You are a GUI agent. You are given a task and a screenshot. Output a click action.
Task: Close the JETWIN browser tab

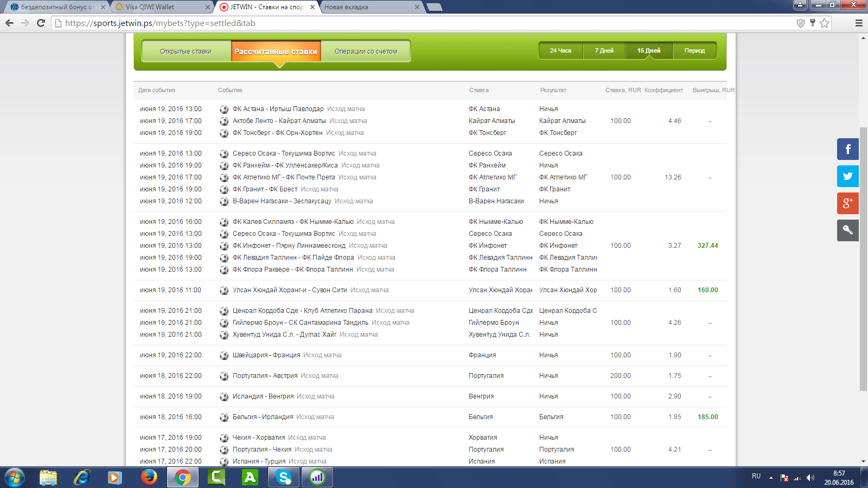pos(312,7)
